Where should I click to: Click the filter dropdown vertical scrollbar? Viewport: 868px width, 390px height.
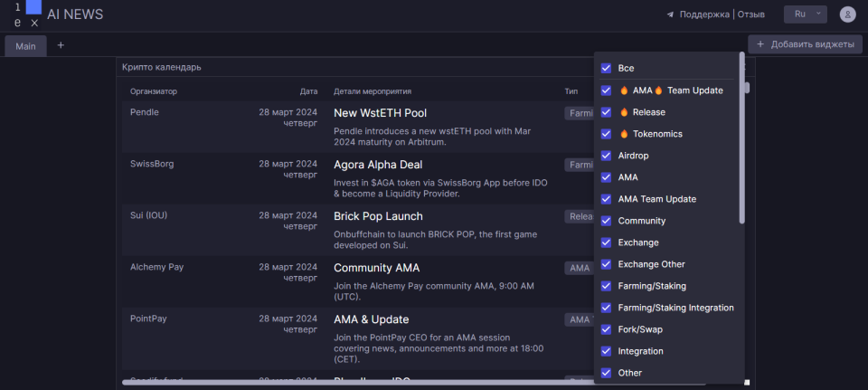click(741, 138)
